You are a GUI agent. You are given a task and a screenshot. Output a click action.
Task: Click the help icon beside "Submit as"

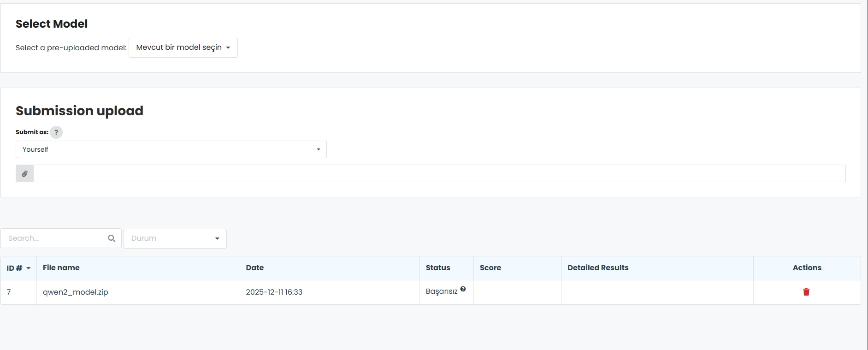click(x=56, y=132)
